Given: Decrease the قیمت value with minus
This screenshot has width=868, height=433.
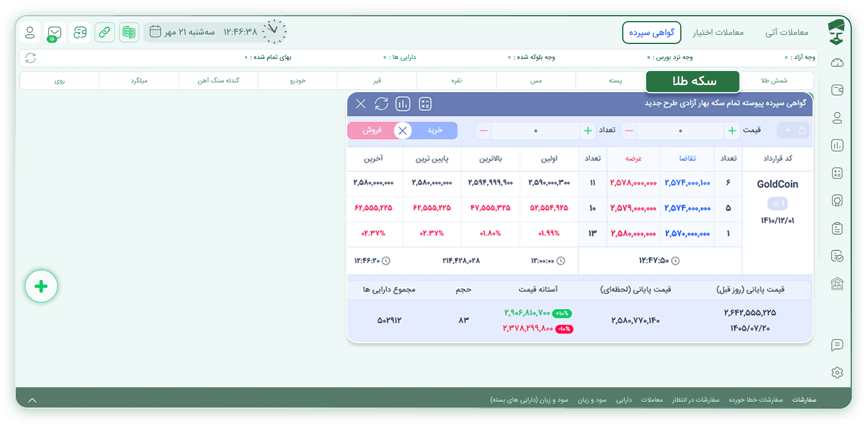Looking at the screenshot, I should click(x=629, y=131).
